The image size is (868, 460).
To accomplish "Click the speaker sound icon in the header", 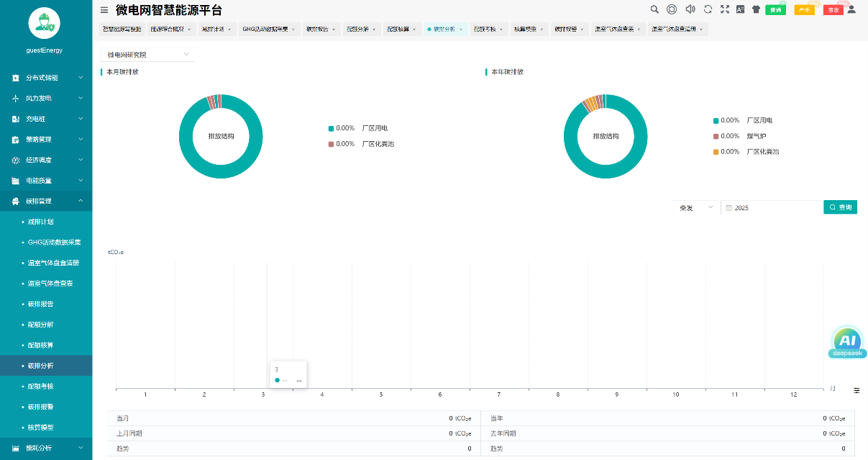I will point(690,9).
